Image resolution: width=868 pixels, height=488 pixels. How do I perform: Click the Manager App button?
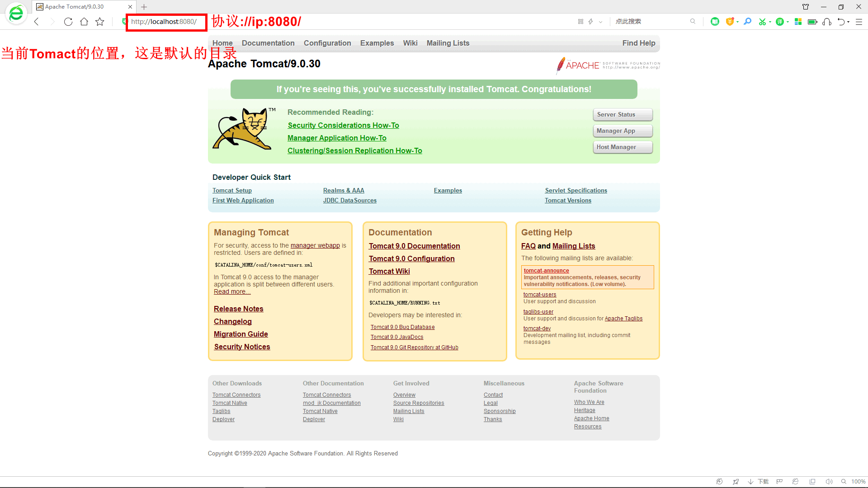(x=623, y=131)
